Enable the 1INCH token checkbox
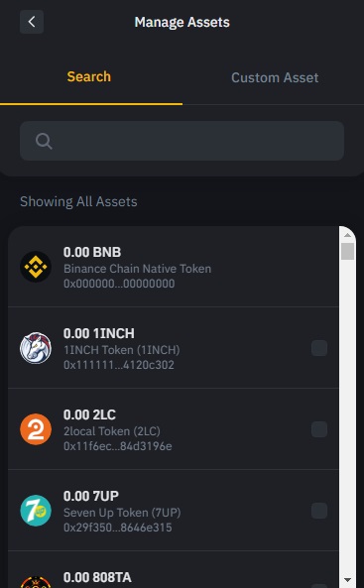 [x=319, y=348]
